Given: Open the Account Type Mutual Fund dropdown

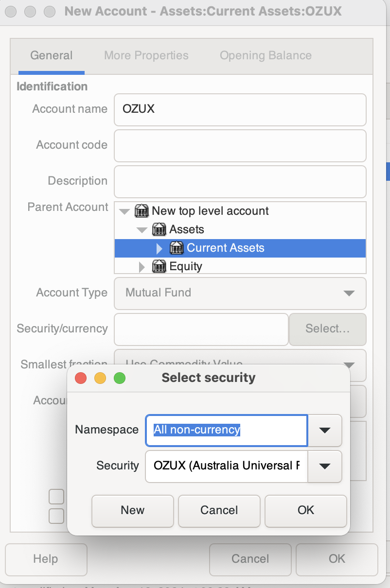Looking at the screenshot, I should tap(240, 293).
